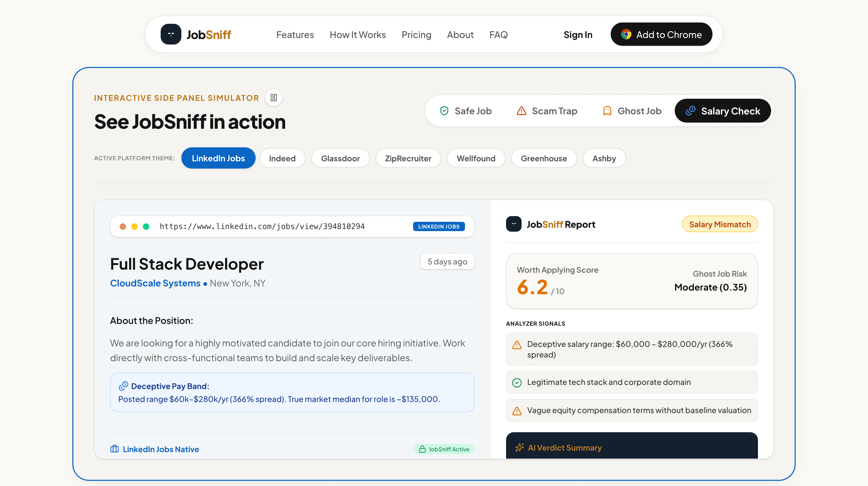The image size is (868, 486).
Task: Select the Salary Check scenario tab
Action: coord(723,111)
